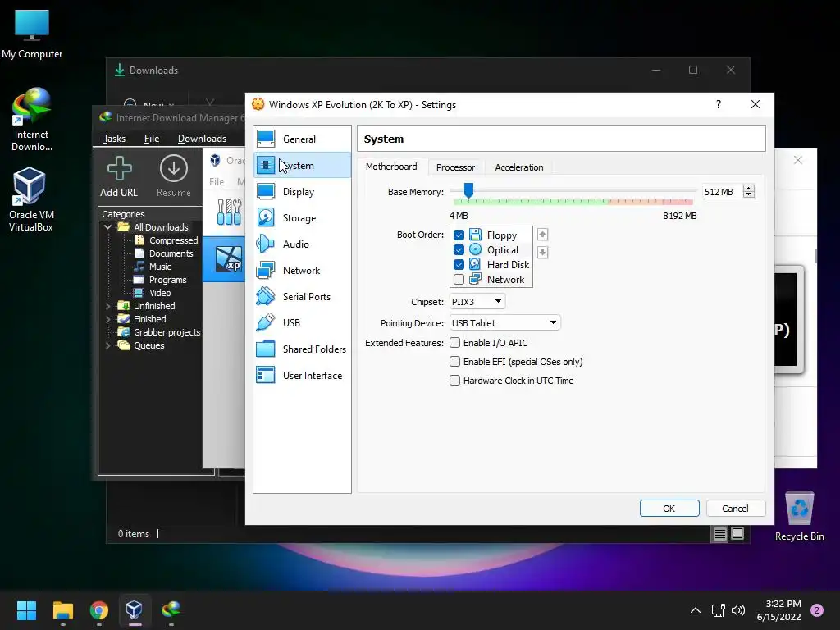Expand Queues category in IDM
This screenshot has height=630, width=840.
(x=107, y=345)
